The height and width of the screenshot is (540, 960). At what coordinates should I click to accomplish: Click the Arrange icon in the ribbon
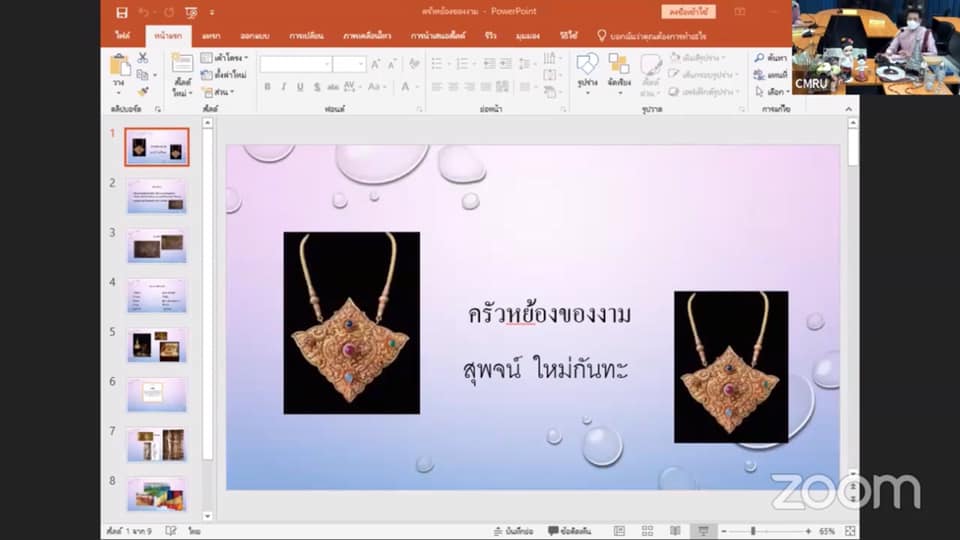coord(619,68)
